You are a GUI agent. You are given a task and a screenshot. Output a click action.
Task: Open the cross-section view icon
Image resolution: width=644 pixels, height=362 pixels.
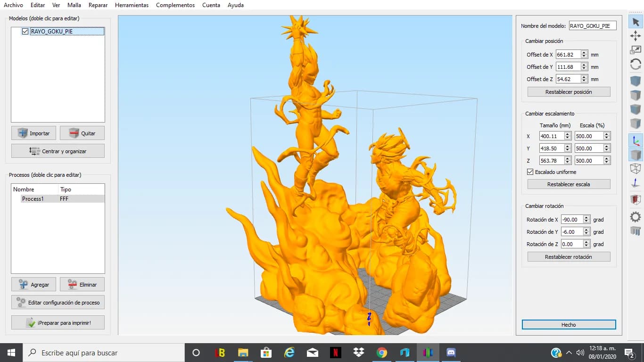coord(636,199)
